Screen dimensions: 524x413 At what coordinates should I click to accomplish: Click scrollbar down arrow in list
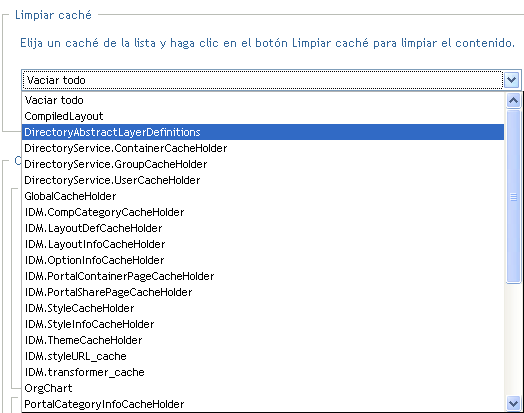(x=513, y=403)
